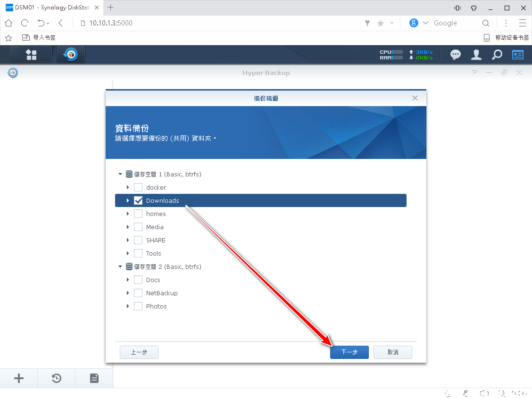Open the DSM search magnifier icon
532x399 pixels.
[497, 55]
